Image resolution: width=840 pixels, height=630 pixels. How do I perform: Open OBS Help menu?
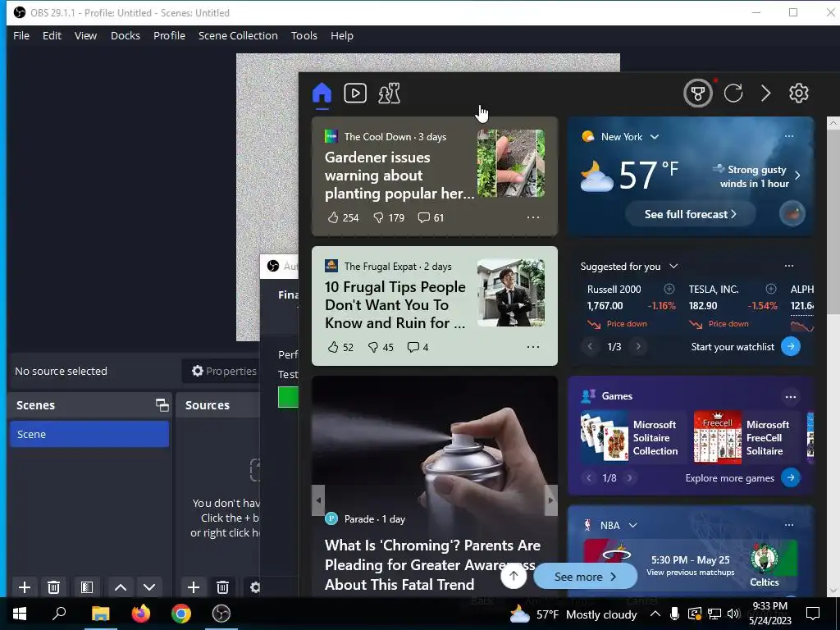click(x=342, y=35)
